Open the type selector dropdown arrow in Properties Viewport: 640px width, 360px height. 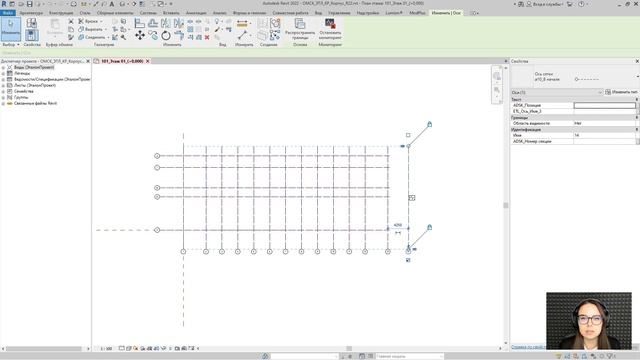pyautogui.click(x=637, y=76)
